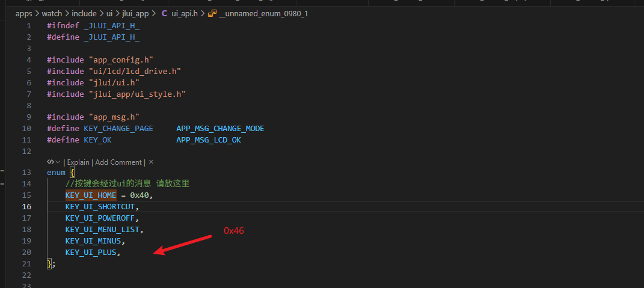
Task: Click the KEY_UI_MINUS enumerator
Action: coord(93,241)
